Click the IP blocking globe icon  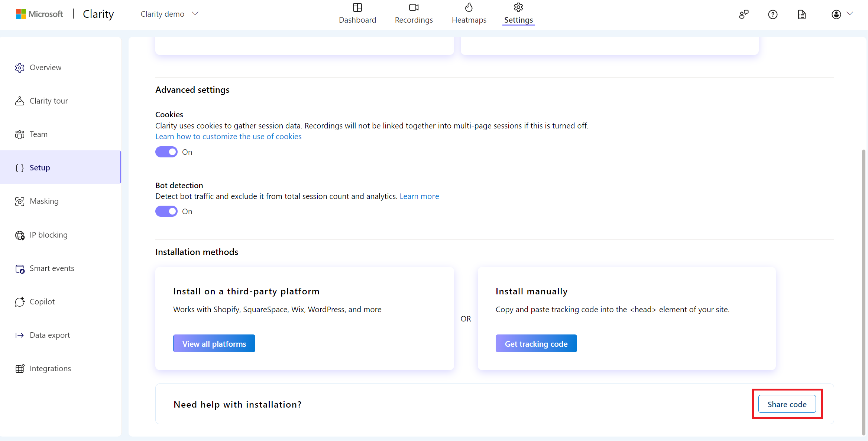20,235
